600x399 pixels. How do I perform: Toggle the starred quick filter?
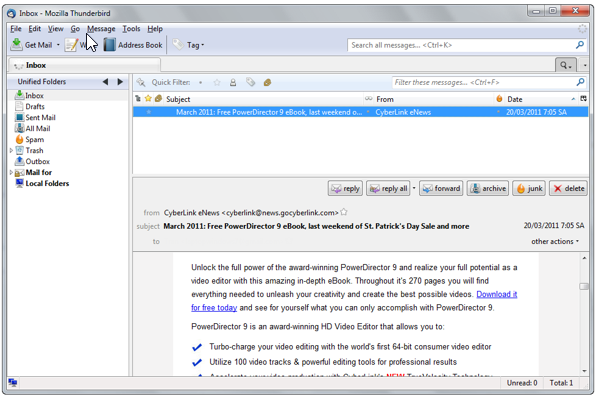217,82
